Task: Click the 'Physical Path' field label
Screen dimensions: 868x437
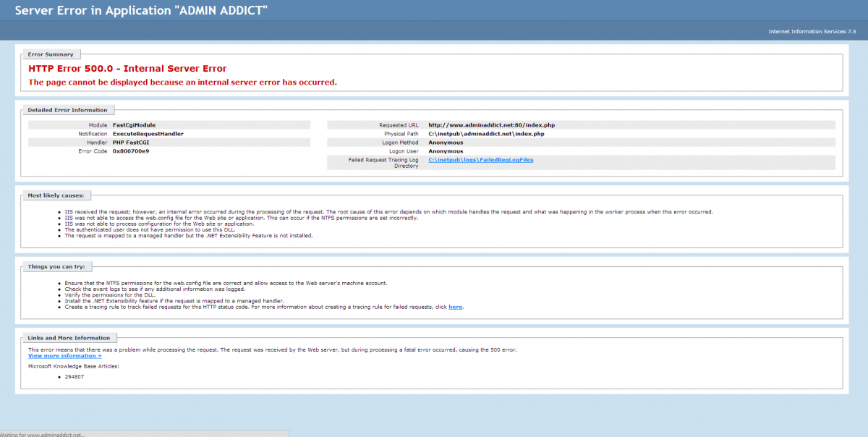Action: (x=401, y=133)
